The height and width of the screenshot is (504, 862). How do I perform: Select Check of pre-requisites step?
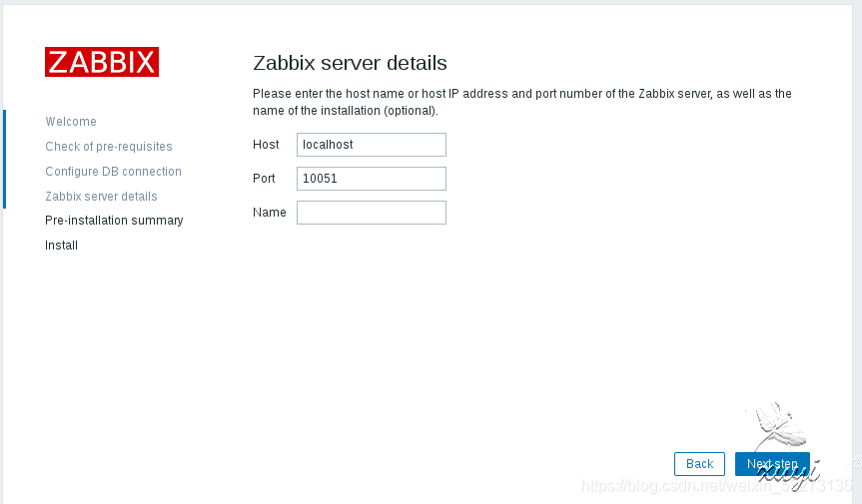coord(109,147)
